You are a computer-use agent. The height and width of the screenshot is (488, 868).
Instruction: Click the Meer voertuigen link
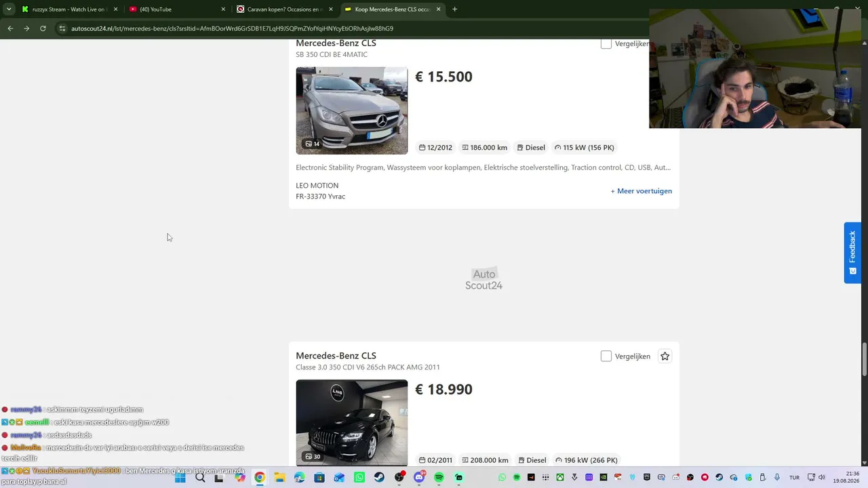(642, 191)
